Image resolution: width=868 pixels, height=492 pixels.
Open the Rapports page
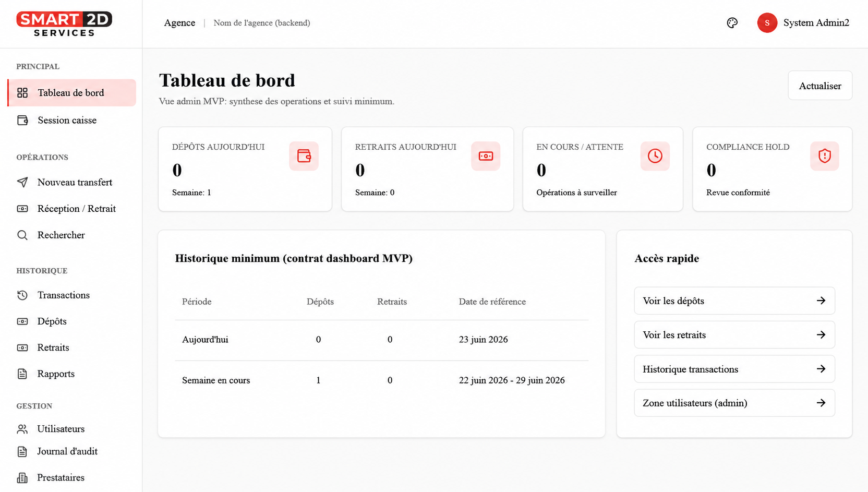coord(72,374)
